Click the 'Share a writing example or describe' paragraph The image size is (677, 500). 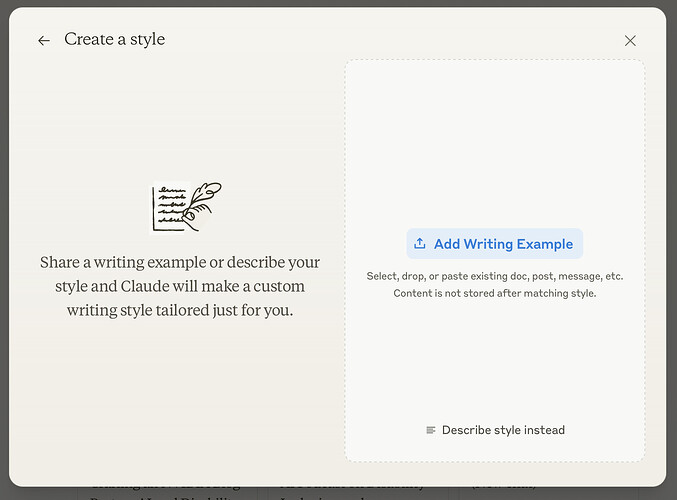pos(180,286)
